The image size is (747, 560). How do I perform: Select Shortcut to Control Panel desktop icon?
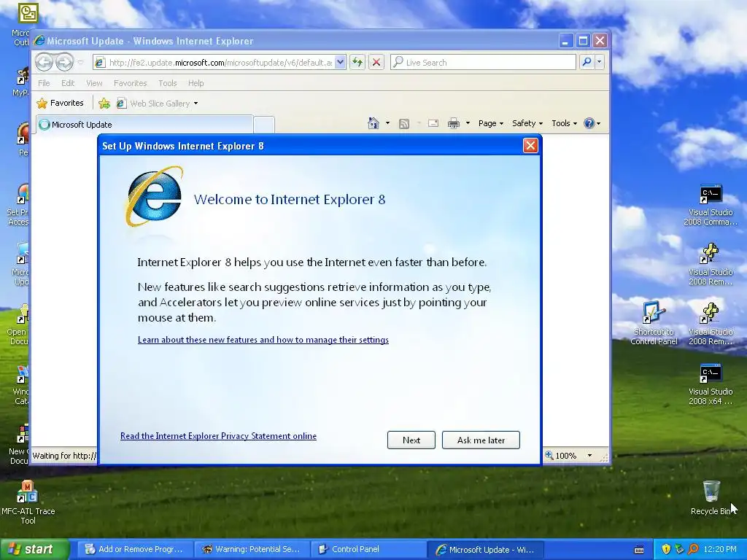[x=654, y=323]
